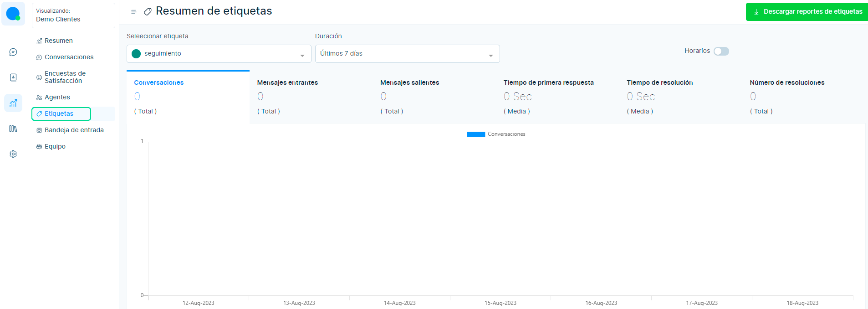
Task: Click the app logo at top left
Action: pyautogui.click(x=13, y=14)
